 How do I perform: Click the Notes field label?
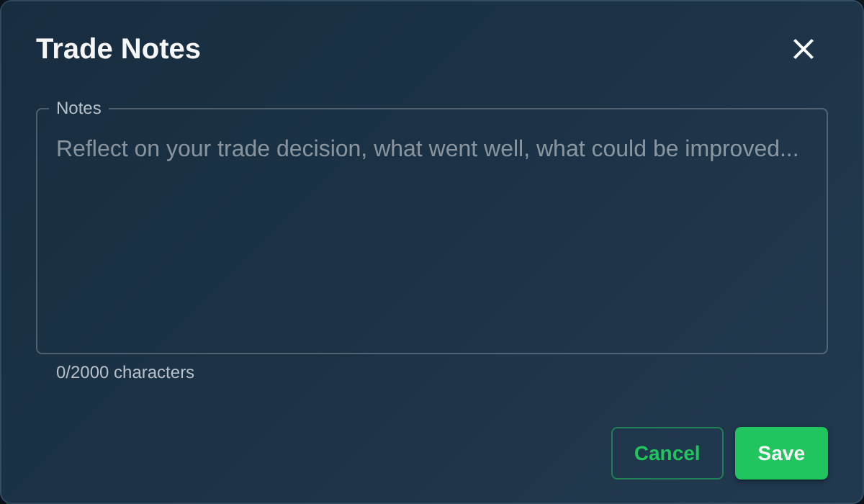[x=78, y=108]
